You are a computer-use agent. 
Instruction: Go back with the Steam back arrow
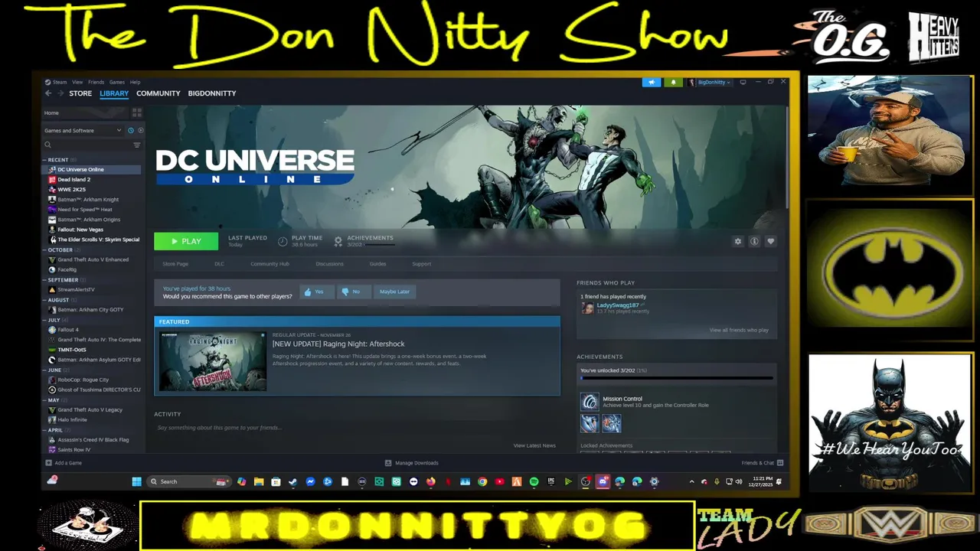48,93
